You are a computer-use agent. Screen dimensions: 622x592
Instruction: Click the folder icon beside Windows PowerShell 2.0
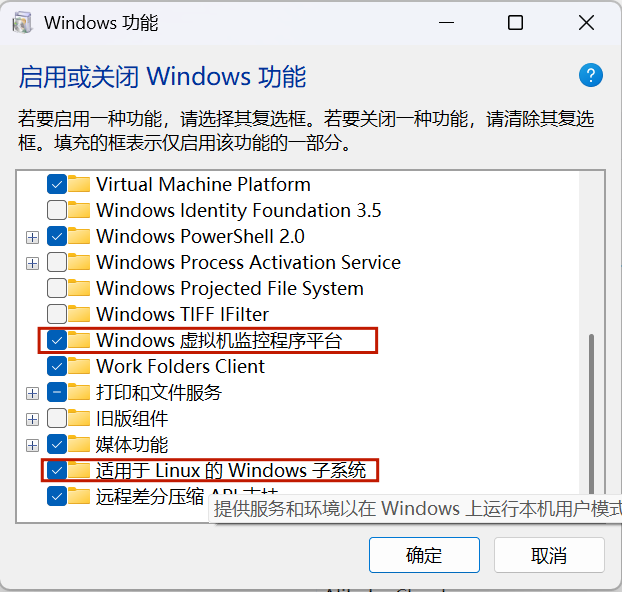coord(80,236)
